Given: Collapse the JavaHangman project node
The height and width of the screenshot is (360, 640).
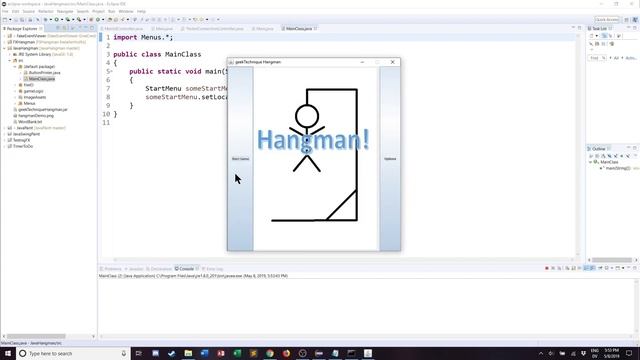Looking at the screenshot, I should point(4,48).
